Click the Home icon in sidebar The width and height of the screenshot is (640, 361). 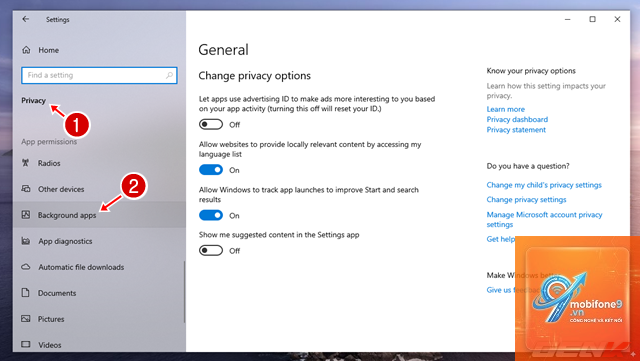[x=26, y=50]
